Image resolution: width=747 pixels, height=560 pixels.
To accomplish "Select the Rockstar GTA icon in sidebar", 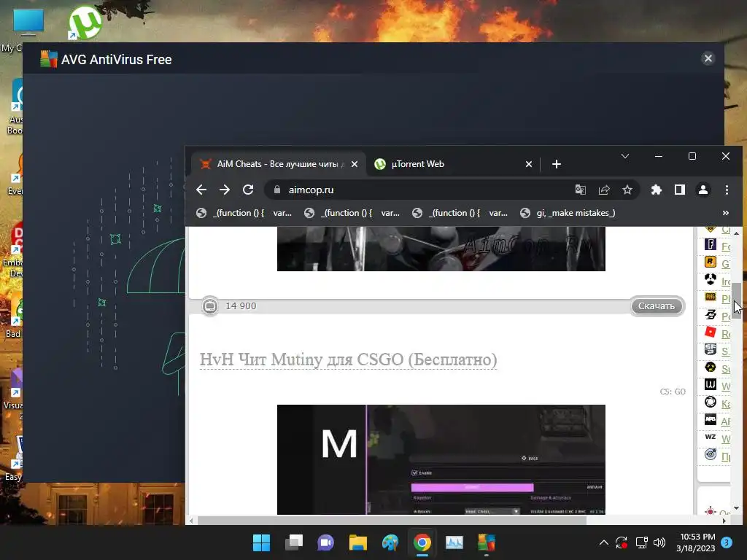I will pyautogui.click(x=711, y=262).
